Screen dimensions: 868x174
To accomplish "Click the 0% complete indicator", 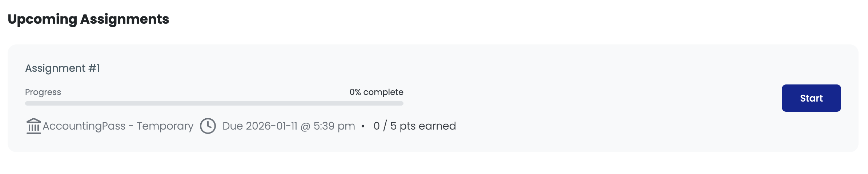I will pos(376,92).
